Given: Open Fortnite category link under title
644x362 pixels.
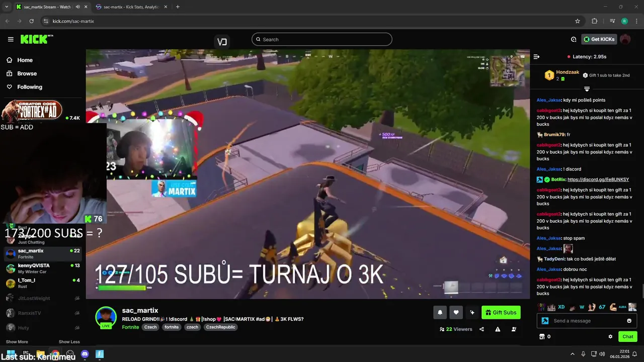Looking at the screenshot, I should click(130, 327).
